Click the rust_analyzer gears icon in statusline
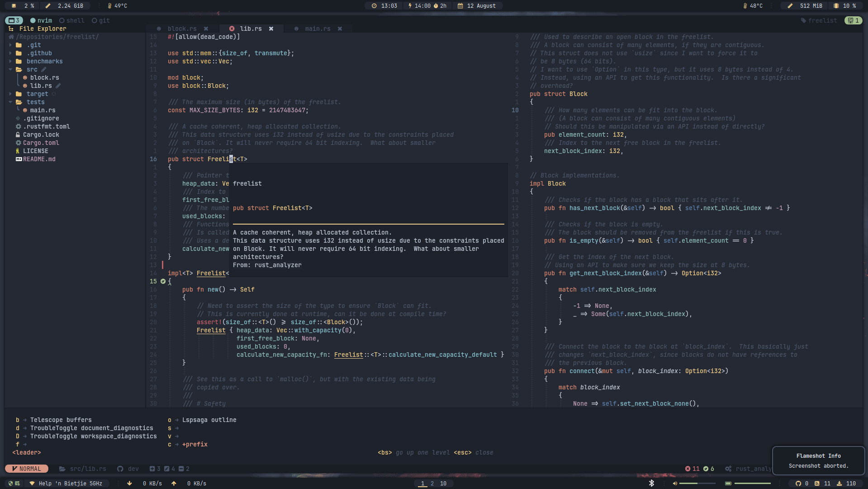This screenshot has width=868, height=489. (x=728, y=469)
